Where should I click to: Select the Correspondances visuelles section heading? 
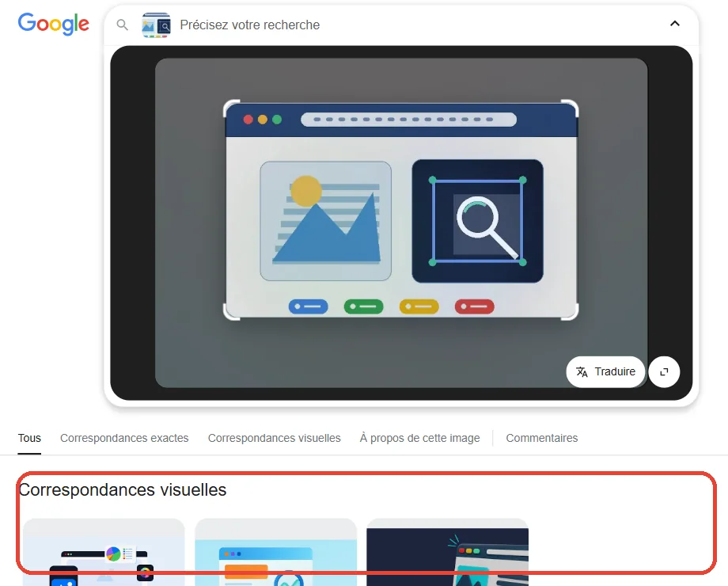pos(123,490)
